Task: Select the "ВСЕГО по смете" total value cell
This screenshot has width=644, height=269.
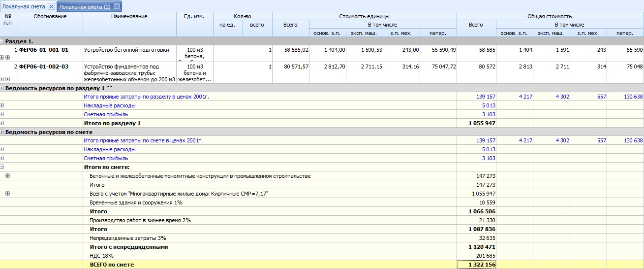Action: (476, 265)
